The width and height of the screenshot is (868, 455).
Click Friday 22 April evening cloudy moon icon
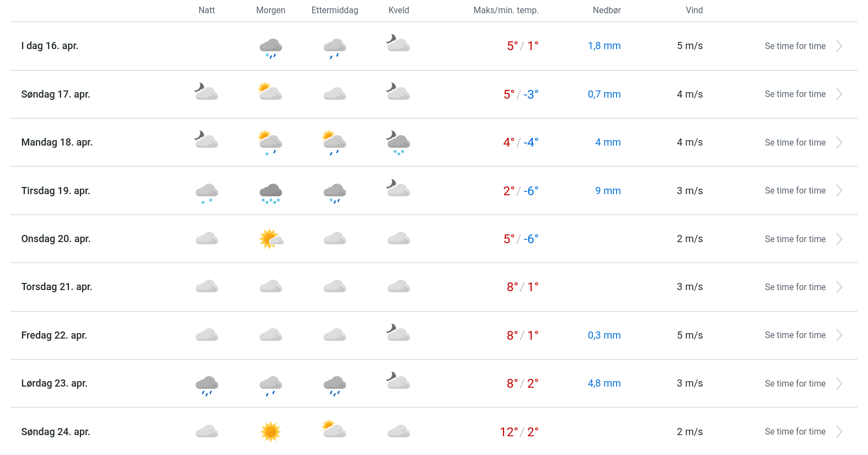399,333
